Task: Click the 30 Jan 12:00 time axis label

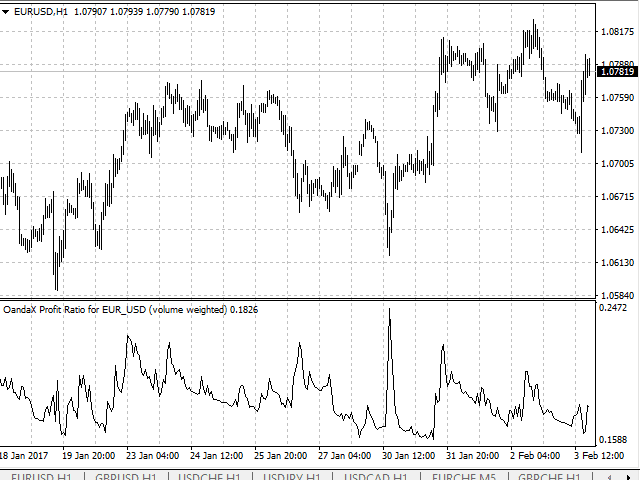Action: coord(409,456)
